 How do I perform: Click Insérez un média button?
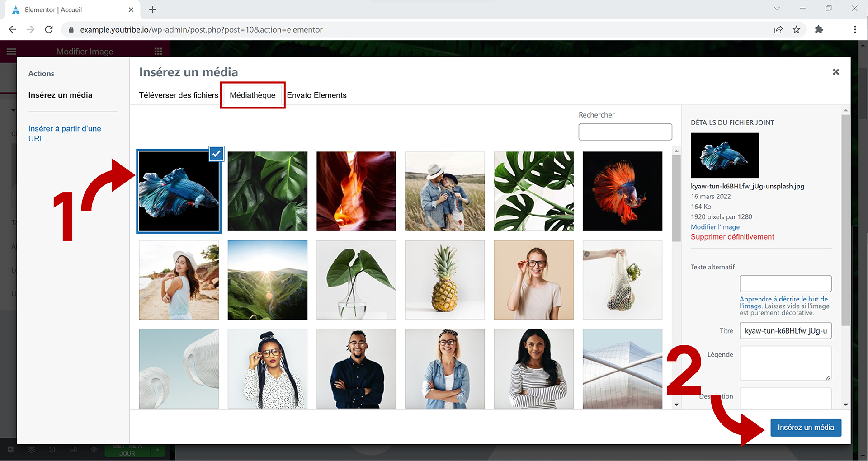click(806, 428)
